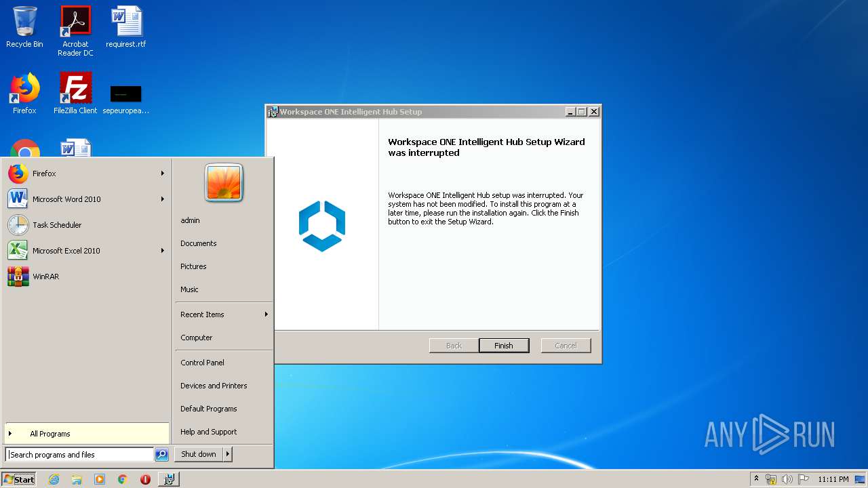Select Microsoft Excel 2010 in Start menu

click(86, 251)
